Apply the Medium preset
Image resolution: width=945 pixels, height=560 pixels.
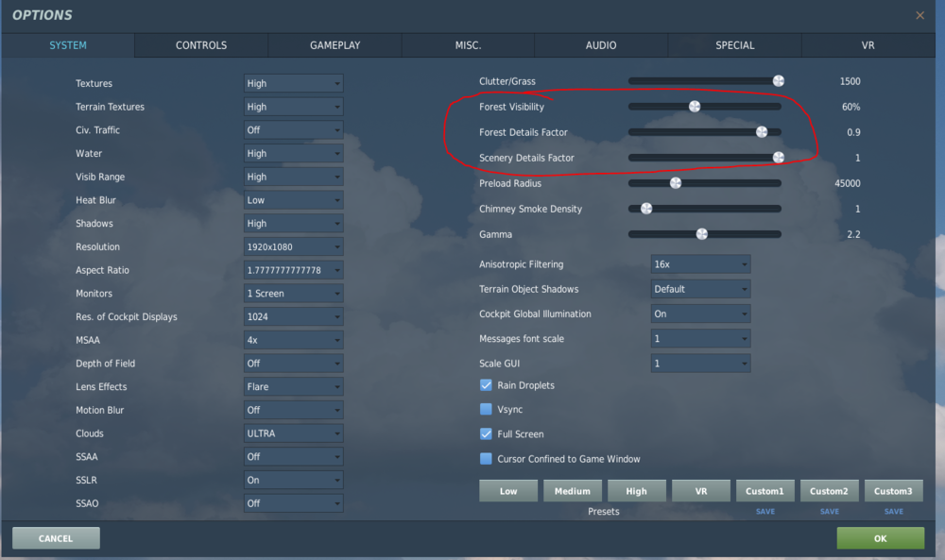[573, 491]
